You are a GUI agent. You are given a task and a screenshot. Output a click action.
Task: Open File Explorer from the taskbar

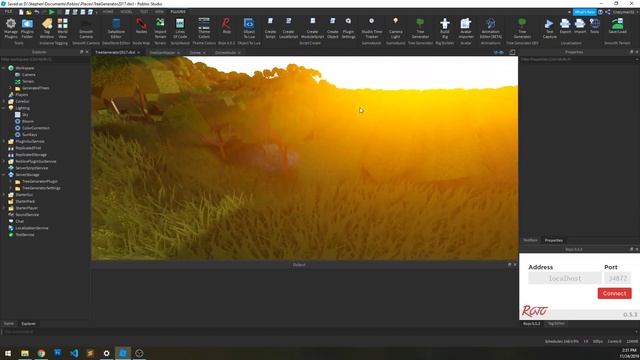25,353
